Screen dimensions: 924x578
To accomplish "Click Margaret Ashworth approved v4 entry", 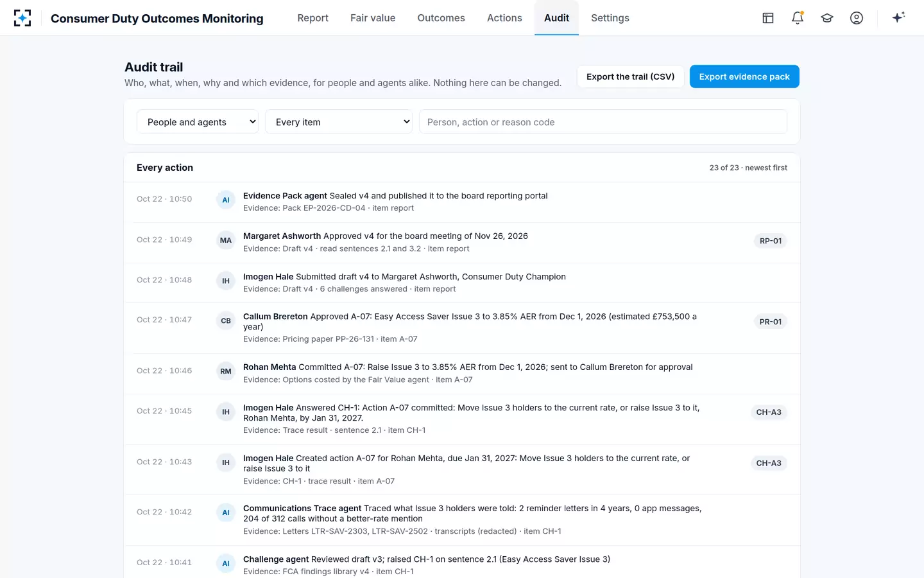I will click(462, 243).
